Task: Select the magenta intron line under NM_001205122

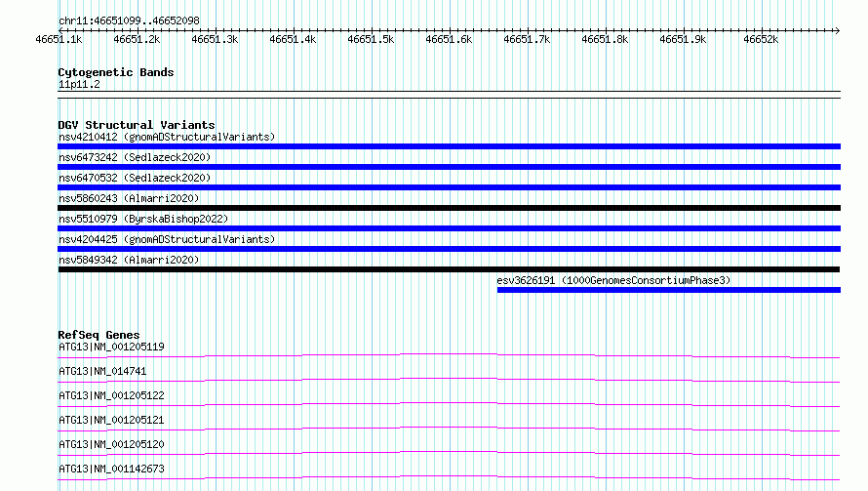Action: (449, 404)
